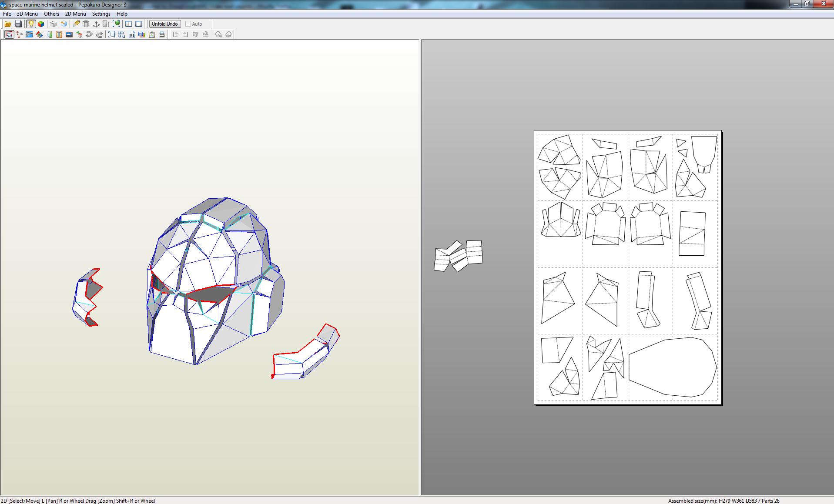Image resolution: width=834 pixels, height=504 pixels.
Task: Select the pencil edge edit tool
Action: tap(77, 24)
